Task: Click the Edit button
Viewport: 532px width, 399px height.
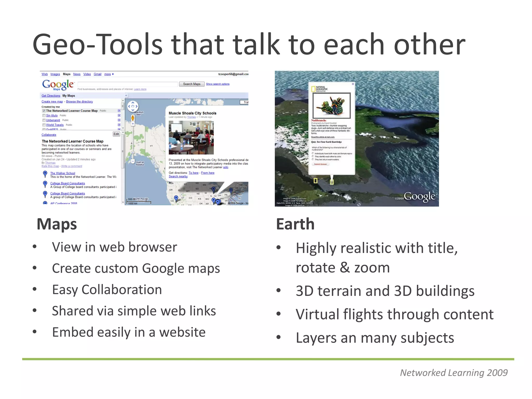Action: click(116, 134)
